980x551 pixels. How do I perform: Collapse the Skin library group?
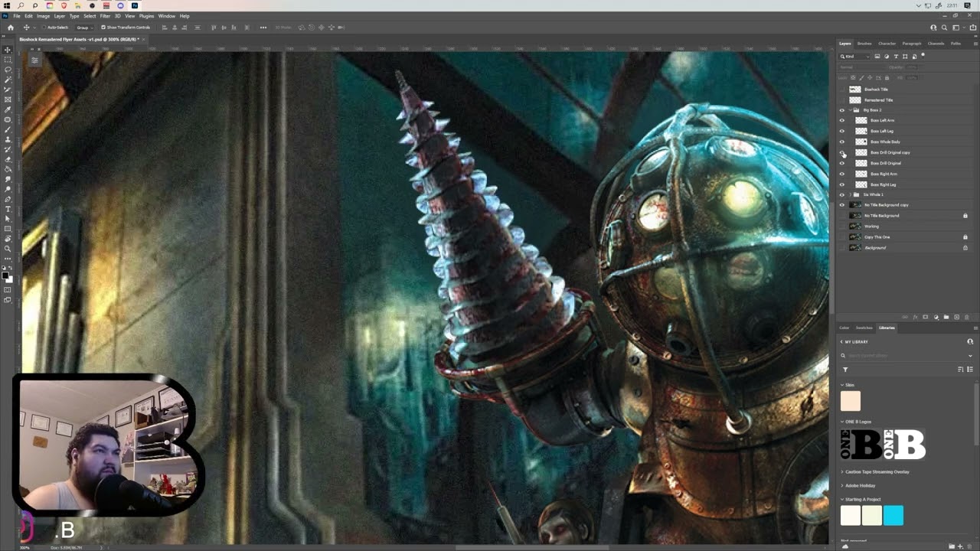(x=842, y=385)
